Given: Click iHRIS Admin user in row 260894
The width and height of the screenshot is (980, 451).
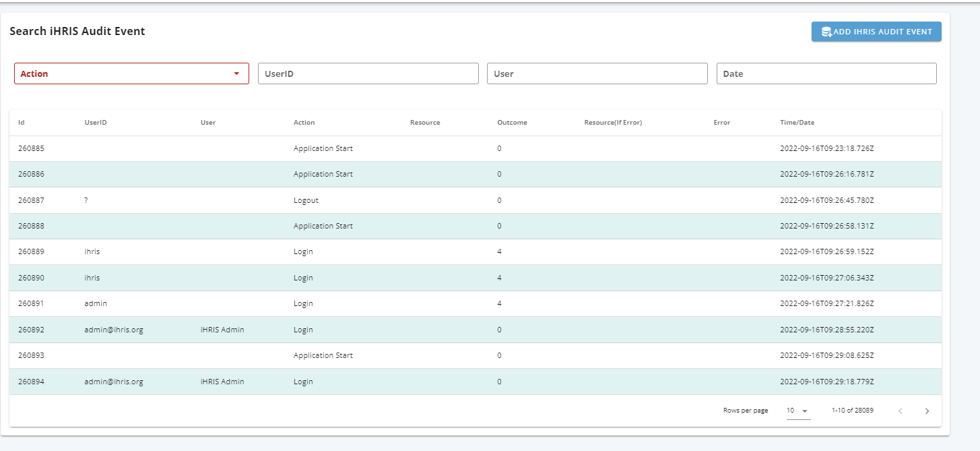Looking at the screenshot, I should tap(222, 382).
